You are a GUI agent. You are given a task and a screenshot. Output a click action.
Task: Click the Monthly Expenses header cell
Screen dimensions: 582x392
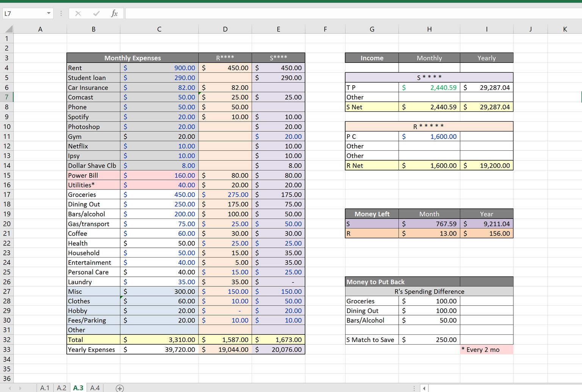pyautogui.click(x=133, y=58)
